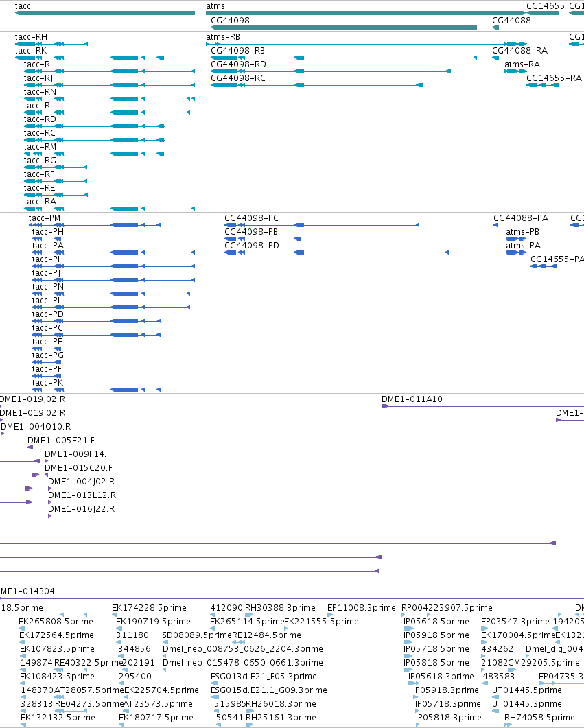Pick the DME1-015C20.F label

78,467
